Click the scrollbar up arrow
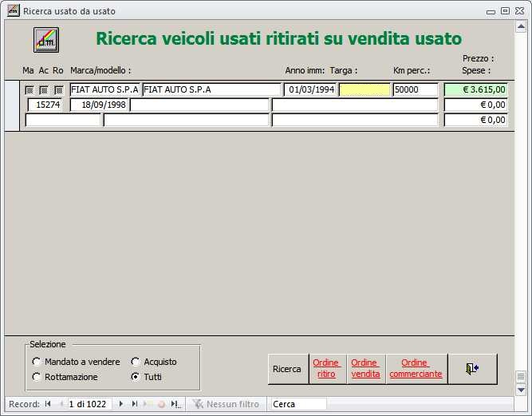Screen dimensions: 532x416 pyautogui.click(x=521, y=26)
